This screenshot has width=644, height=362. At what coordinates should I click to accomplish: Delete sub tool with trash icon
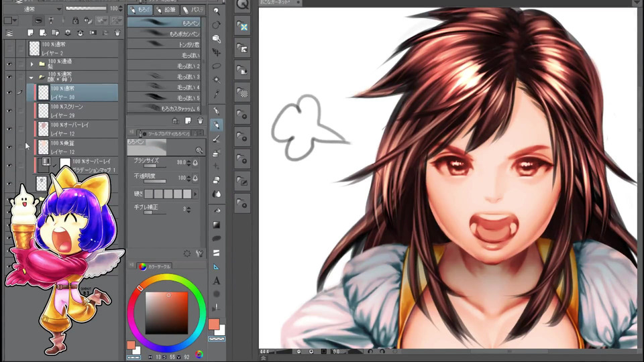[x=199, y=121]
